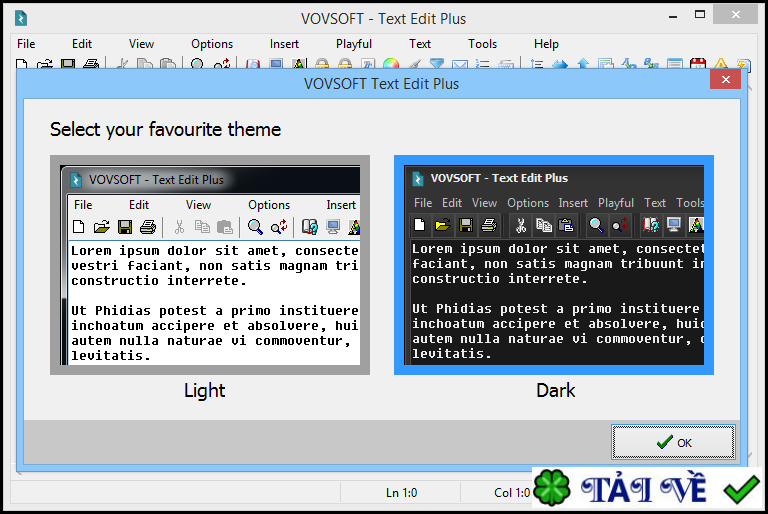
Task: Click the closed padlock encrypt icon
Action: [322, 64]
